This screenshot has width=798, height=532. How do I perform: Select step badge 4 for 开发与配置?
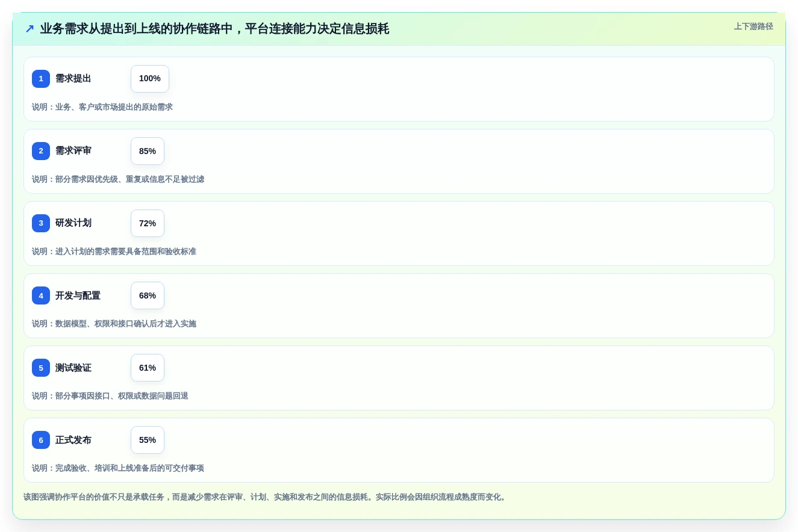(x=41, y=295)
